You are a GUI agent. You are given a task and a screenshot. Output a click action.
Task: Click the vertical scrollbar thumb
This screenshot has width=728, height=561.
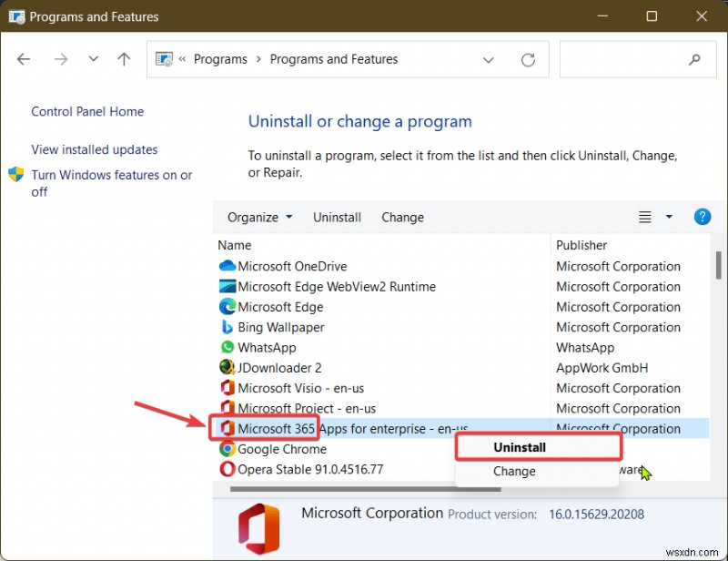pos(718,265)
